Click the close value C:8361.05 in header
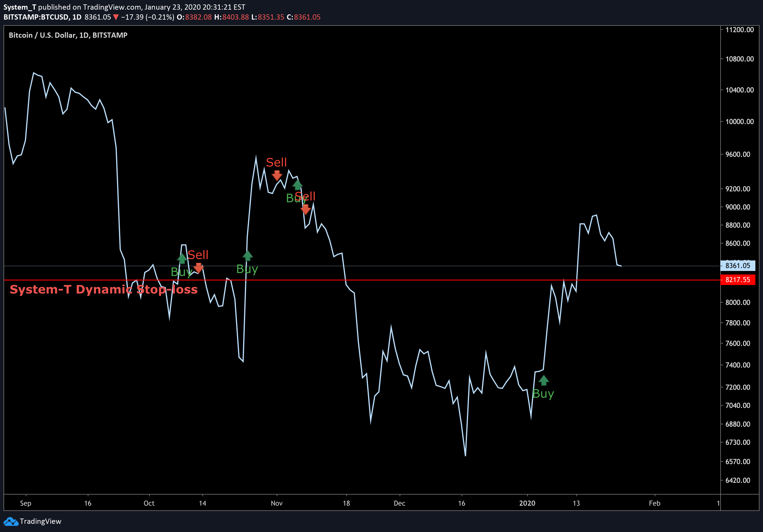 (x=303, y=17)
